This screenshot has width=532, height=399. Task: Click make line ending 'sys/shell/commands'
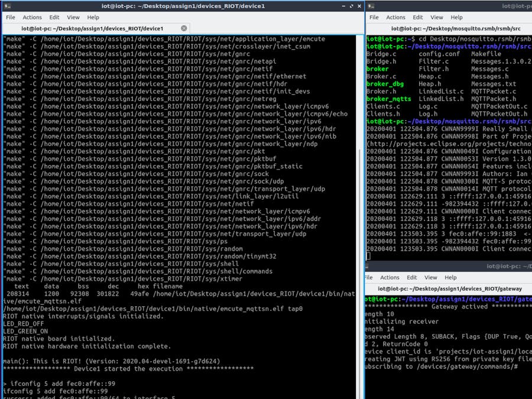click(138, 271)
